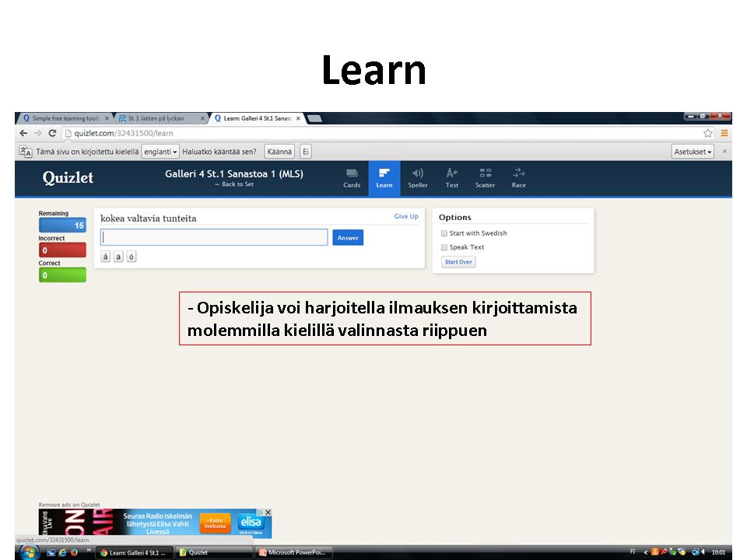This screenshot has width=747, height=560.
Task: Click the Learn mode icon
Action: click(384, 177)
